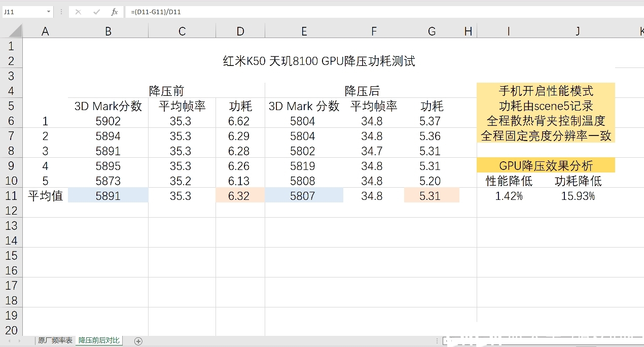
Task: Select row 20 header
Action: click(11, 330)
